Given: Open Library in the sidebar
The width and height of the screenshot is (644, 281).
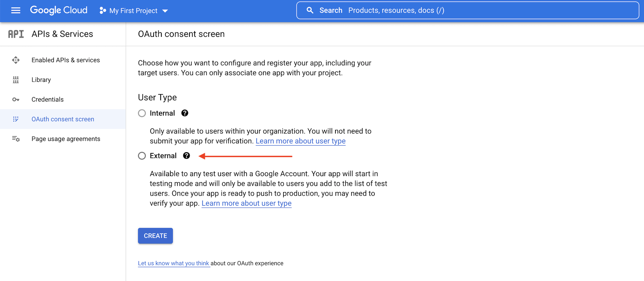Looking at the screenshot, I should pyautogui.click(x=63, y=80).
